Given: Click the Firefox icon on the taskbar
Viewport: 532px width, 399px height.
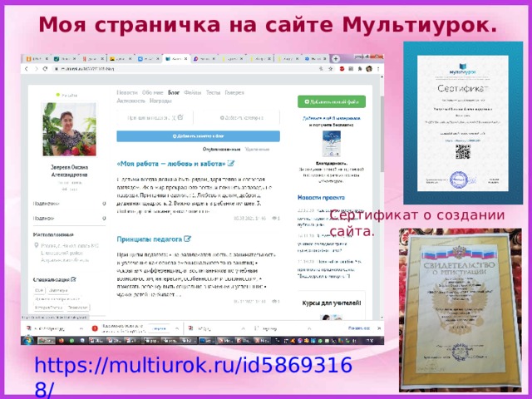Looking at the screenshot, I should pyautogui.click(x=61, y=340).
